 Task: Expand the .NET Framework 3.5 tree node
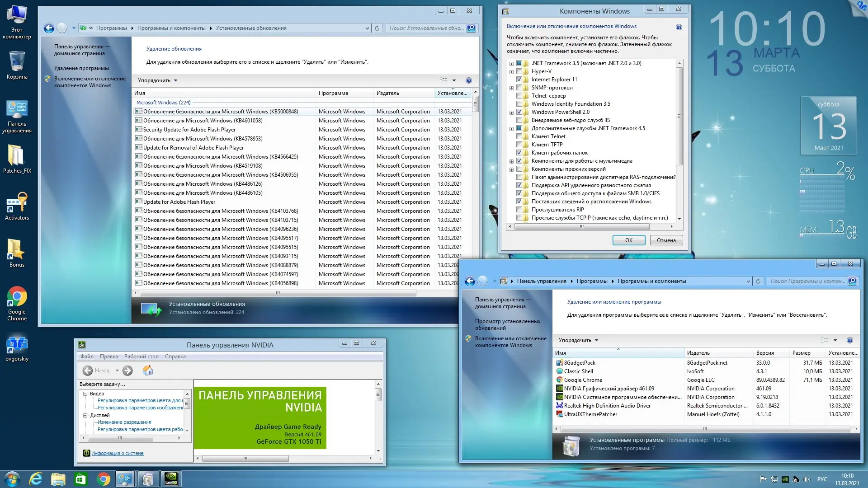[511, 64]
